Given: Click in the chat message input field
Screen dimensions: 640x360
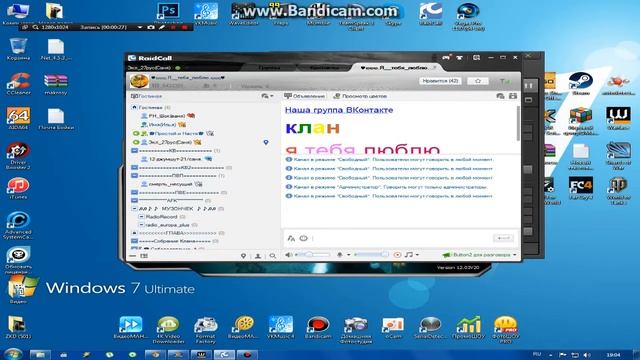Looking at the screenshot, I should pyautogui.click(x=400, y=238).
